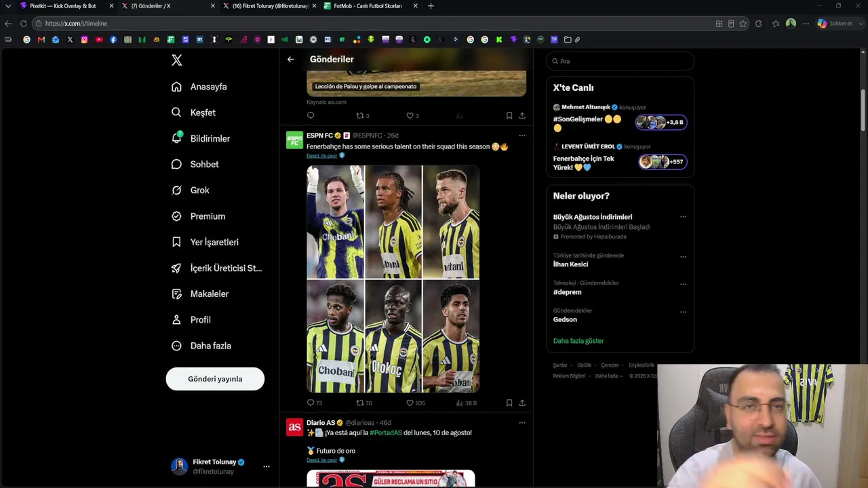Open Daha fazla menu
868x488 pixels.
pos(201,346)
